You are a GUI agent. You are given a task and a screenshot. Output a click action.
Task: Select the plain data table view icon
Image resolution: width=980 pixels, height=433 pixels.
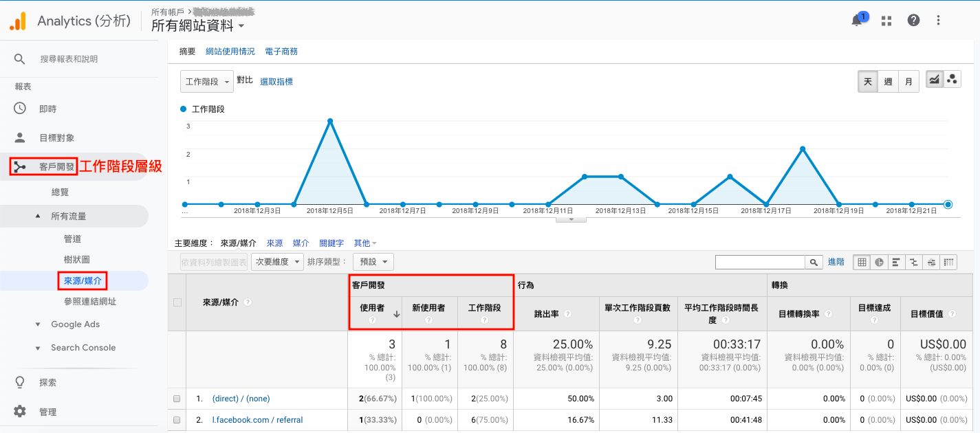[862, 262]
